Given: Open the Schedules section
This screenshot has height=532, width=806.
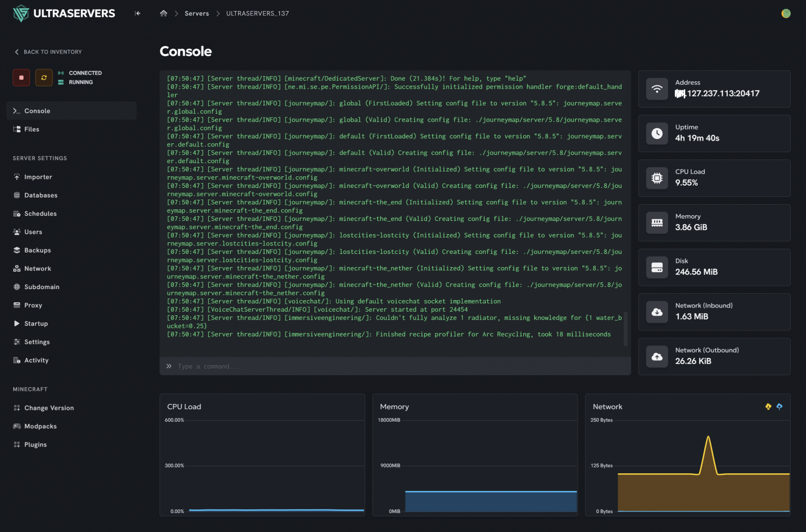Looking at the screenshot, I should point(40,214).
